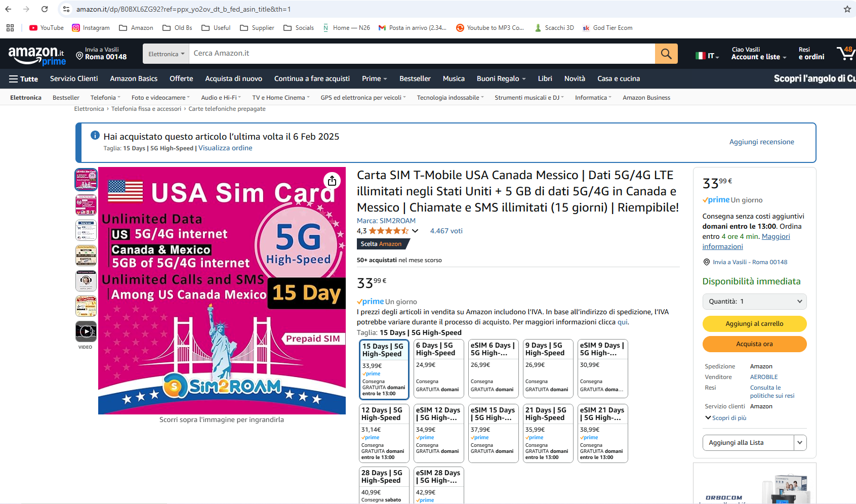
Task: Select the 12 Days | 5G High-Speed option
Action: click(x=384, y=433)
